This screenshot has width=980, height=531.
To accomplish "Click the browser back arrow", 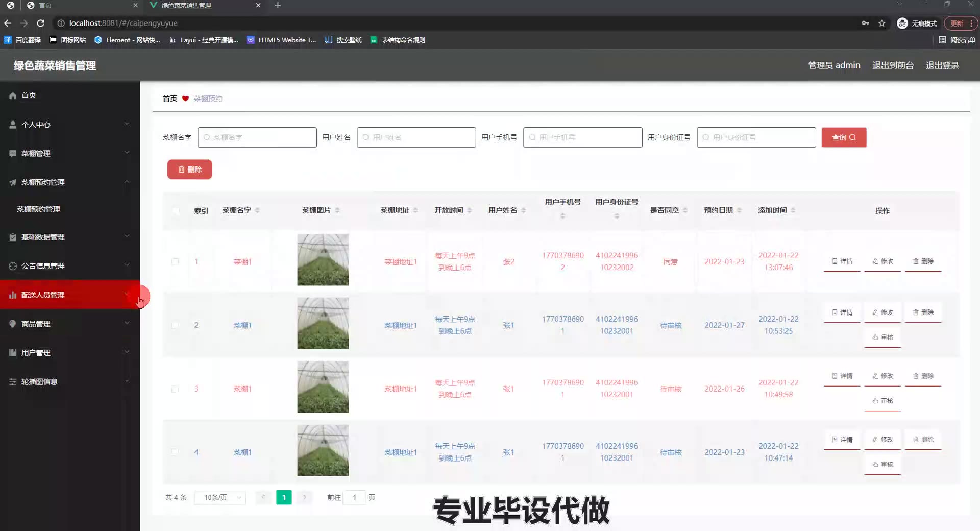I will [x=8, y=23].
